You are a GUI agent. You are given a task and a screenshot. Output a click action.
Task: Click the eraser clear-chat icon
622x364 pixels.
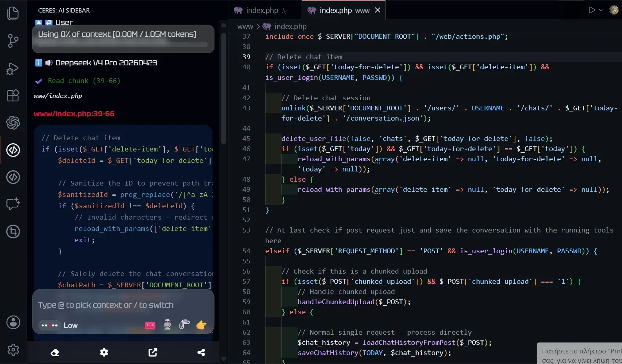pyautogui.click(x=55, y=352)
